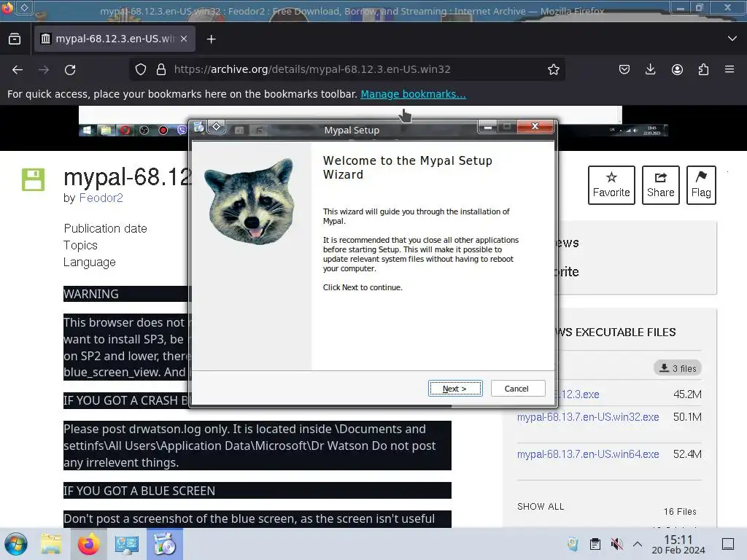Open the Firefox account icon
747x560 pixels.
[x=677, y=69]
